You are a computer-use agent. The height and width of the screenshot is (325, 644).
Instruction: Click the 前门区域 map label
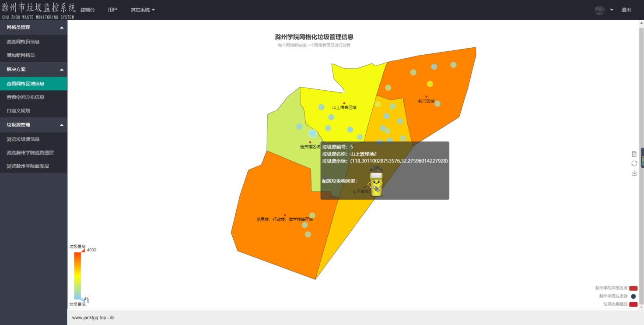coord(426,101)
